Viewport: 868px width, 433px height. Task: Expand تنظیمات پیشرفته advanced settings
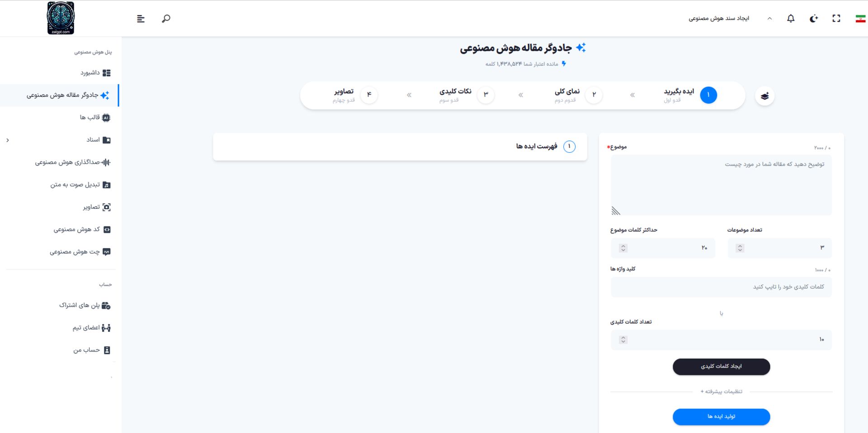coord(721,391)
